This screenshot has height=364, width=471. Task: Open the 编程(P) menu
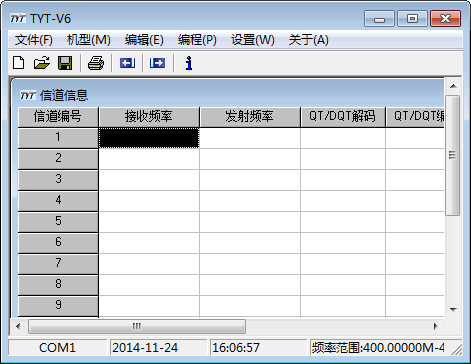(197, 40)
